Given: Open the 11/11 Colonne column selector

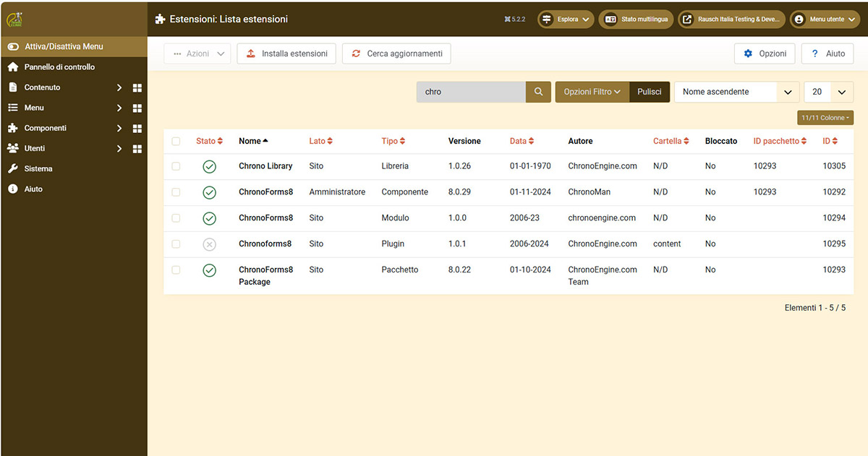Looking at the screenshot, I should [x=825, y=118].
